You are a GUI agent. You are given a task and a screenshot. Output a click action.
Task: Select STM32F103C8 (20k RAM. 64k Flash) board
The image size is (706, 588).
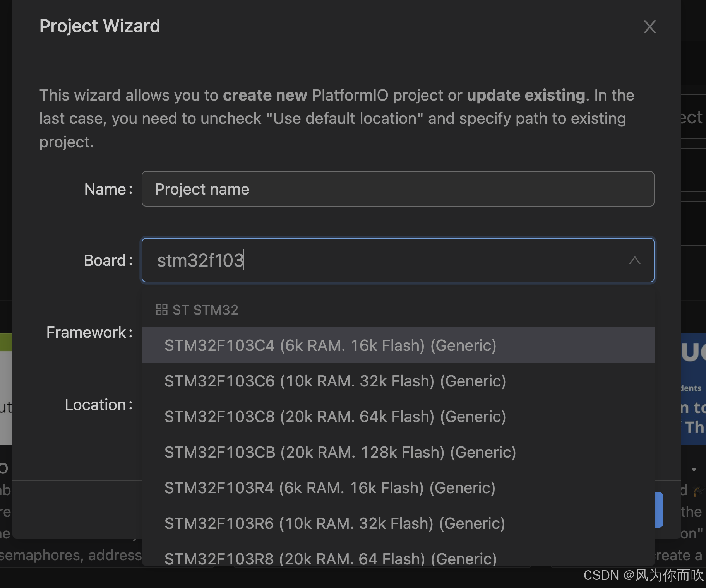398,416
